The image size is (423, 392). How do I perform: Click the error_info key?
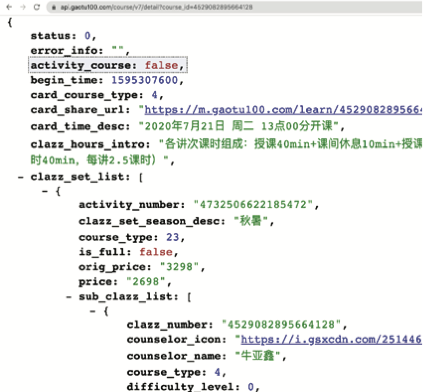pyautogui.click(x=64, y=51)
